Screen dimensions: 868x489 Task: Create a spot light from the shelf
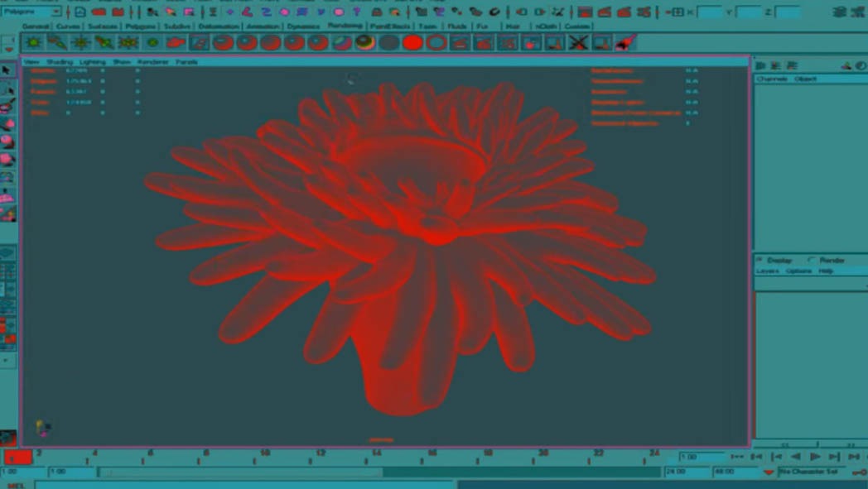(x=104, y=42)
